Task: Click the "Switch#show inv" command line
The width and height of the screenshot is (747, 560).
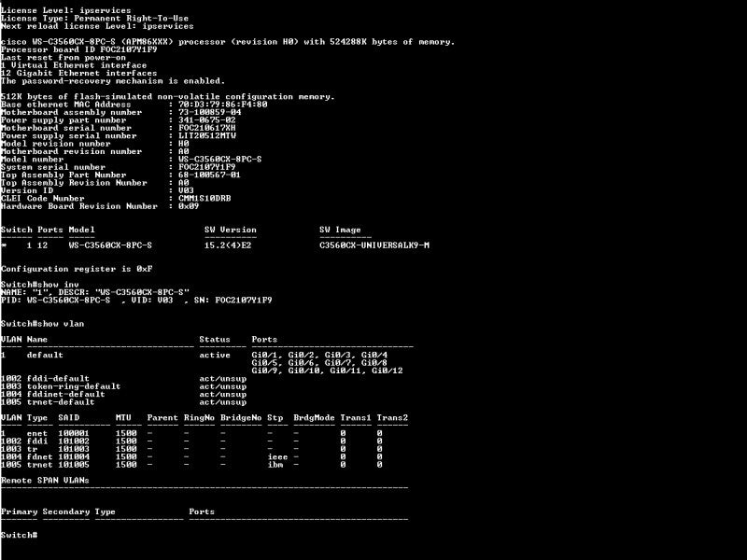Action: (x=40, y=285)
